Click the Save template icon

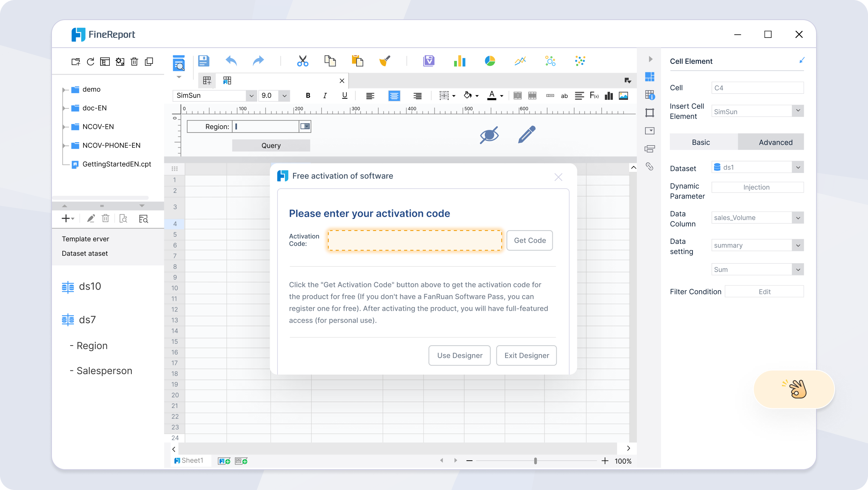tap(204, 61)
